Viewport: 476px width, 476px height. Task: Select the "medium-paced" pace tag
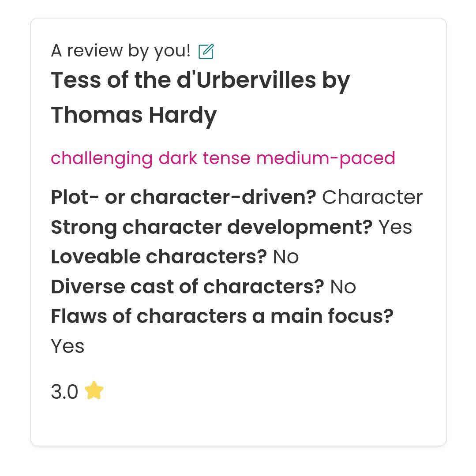coord(326,158)
